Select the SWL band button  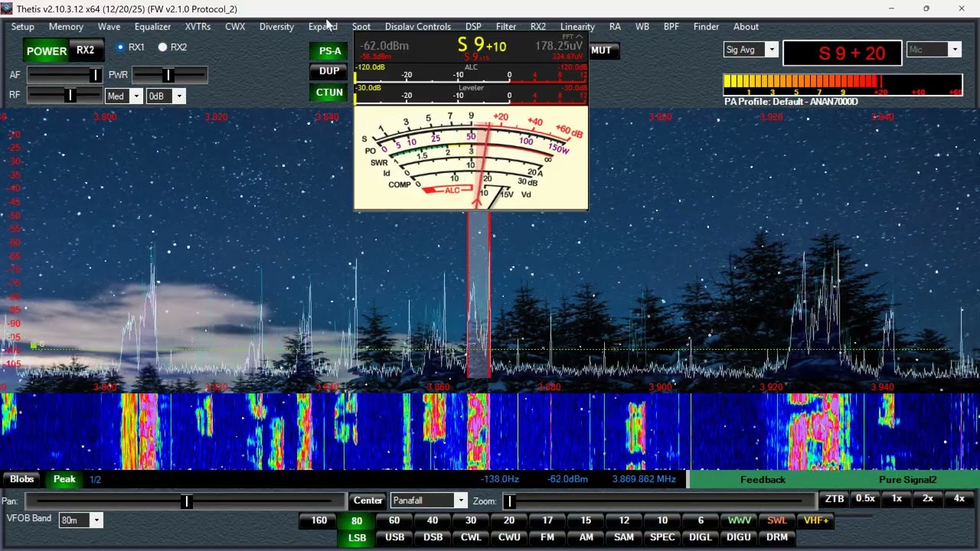(777, 520)
